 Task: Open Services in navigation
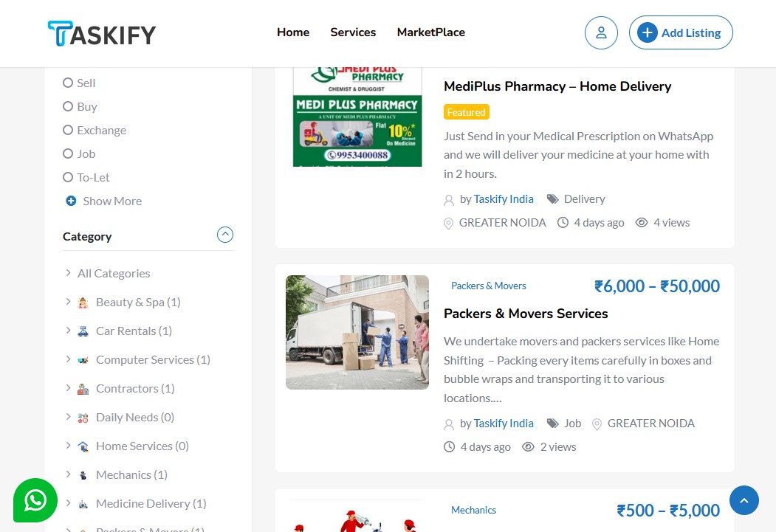pos(353,32)
